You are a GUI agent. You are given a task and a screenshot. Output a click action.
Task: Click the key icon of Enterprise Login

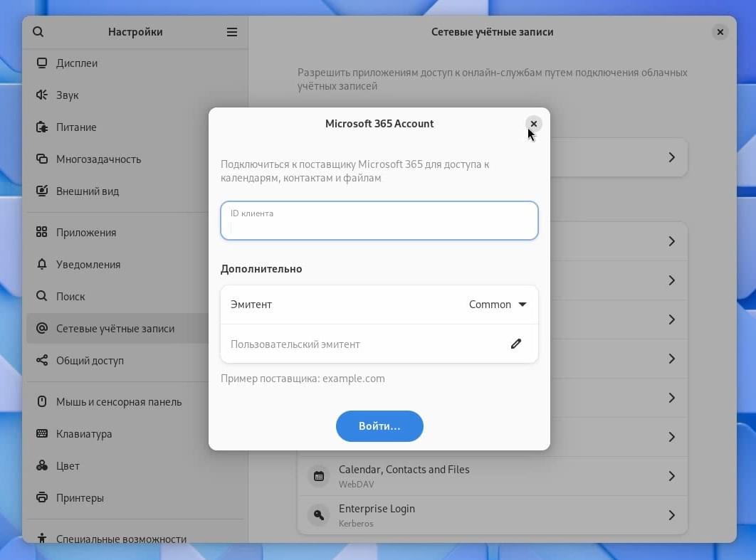(x=319, y=515)
